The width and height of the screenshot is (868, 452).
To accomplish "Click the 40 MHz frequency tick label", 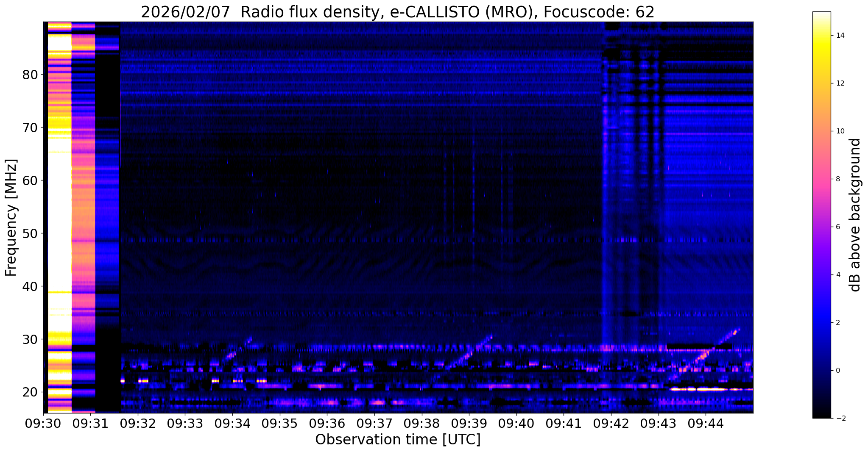I will pyautogui.click(x=30, y=286).
